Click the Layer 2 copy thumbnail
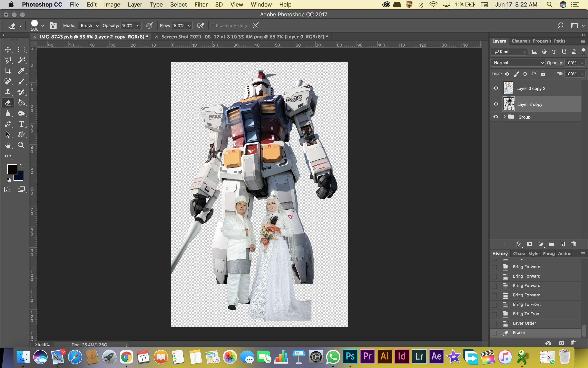The height and width of the screenshot is (368, 588). [x=509, y=104]
